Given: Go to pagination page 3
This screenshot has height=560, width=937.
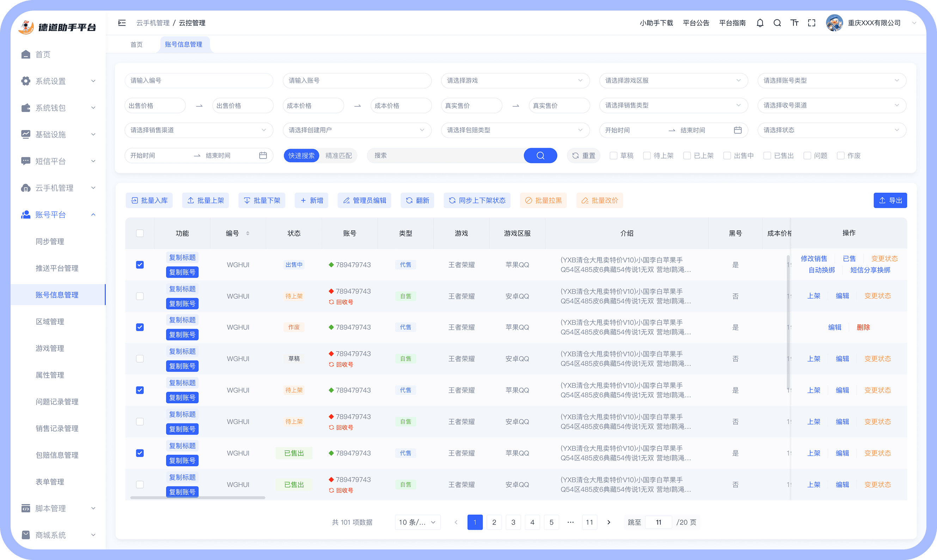Looking at the screenshot, I should [513, 522].
